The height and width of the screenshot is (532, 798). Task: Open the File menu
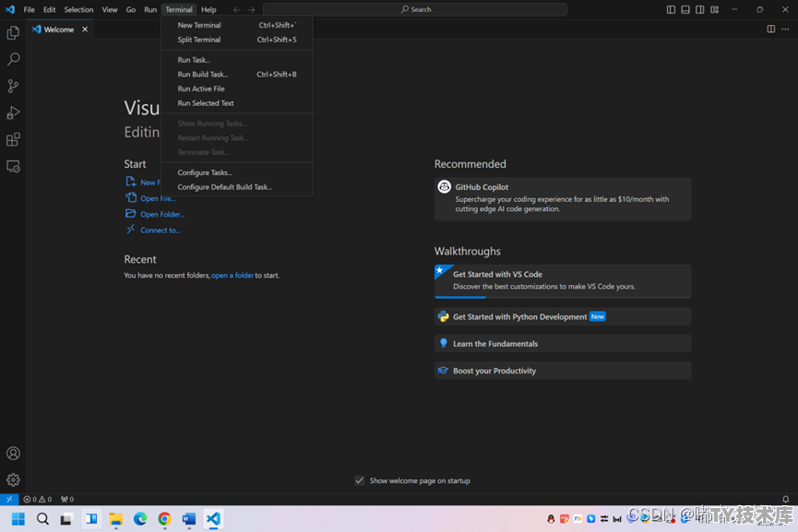tap(29, 9)
